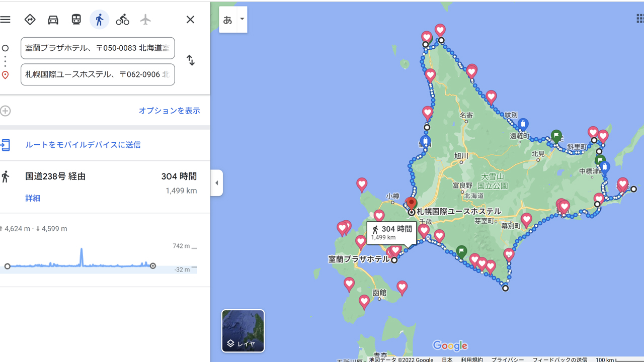Click the 函館 city label

click(379, 293)
